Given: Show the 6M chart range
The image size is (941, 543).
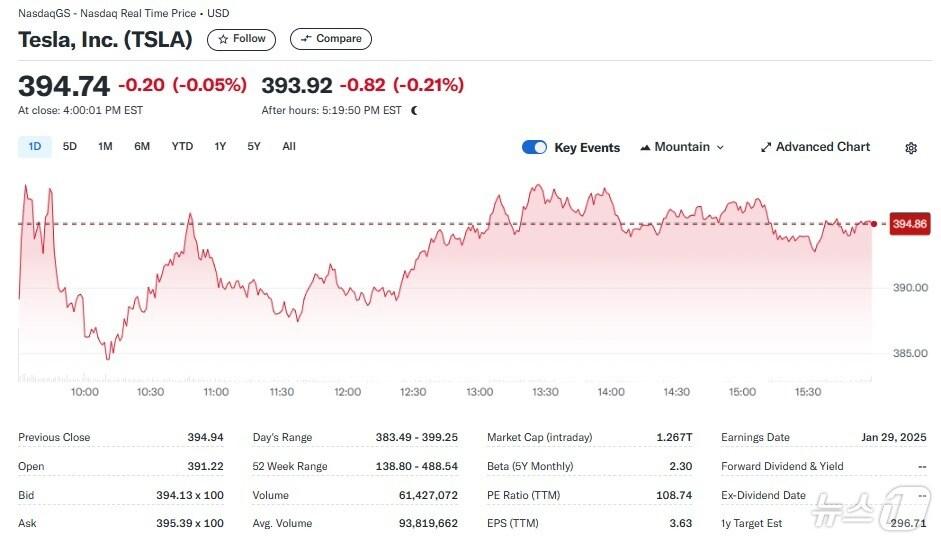Looking at the screenshot, I should click(142, 147).
